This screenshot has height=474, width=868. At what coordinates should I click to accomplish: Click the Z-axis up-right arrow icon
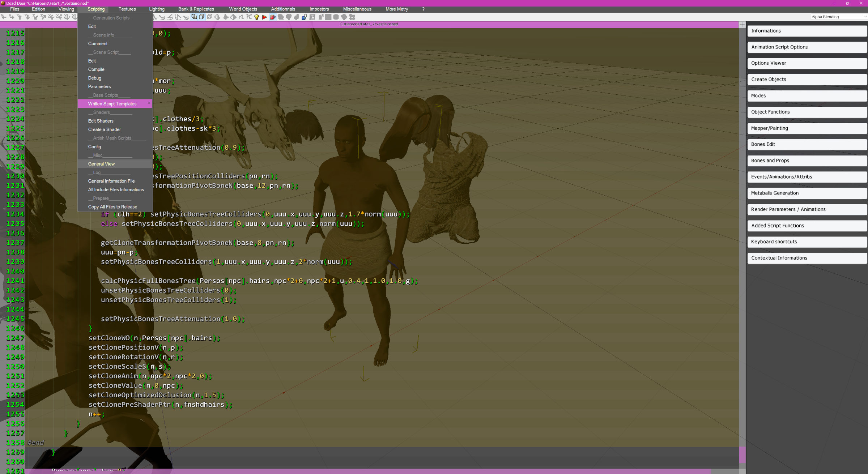click(x=43, y=17)
